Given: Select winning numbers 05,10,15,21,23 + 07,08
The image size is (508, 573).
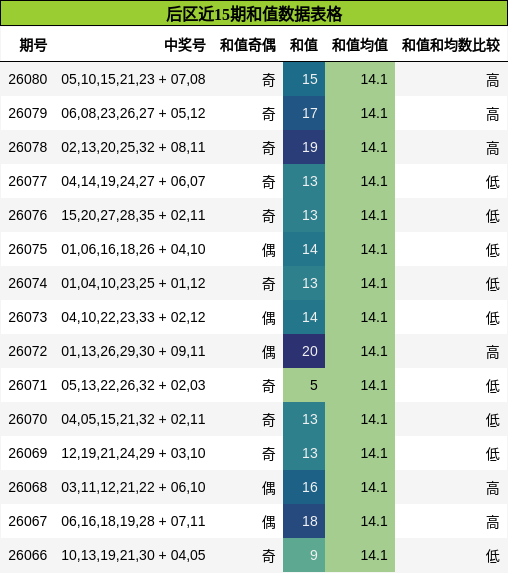Looking at the screenshot, I should [x=133, y=79].
